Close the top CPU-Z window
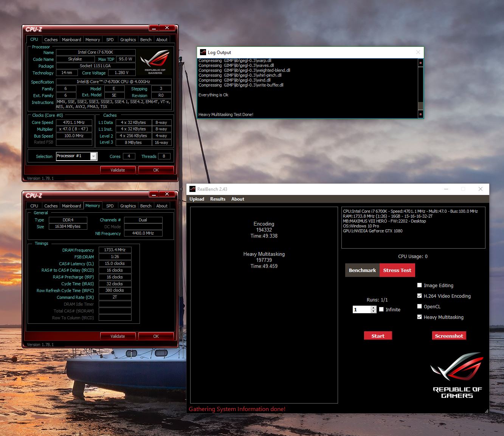The image size is (504, 436). click(x=167, y=28)
